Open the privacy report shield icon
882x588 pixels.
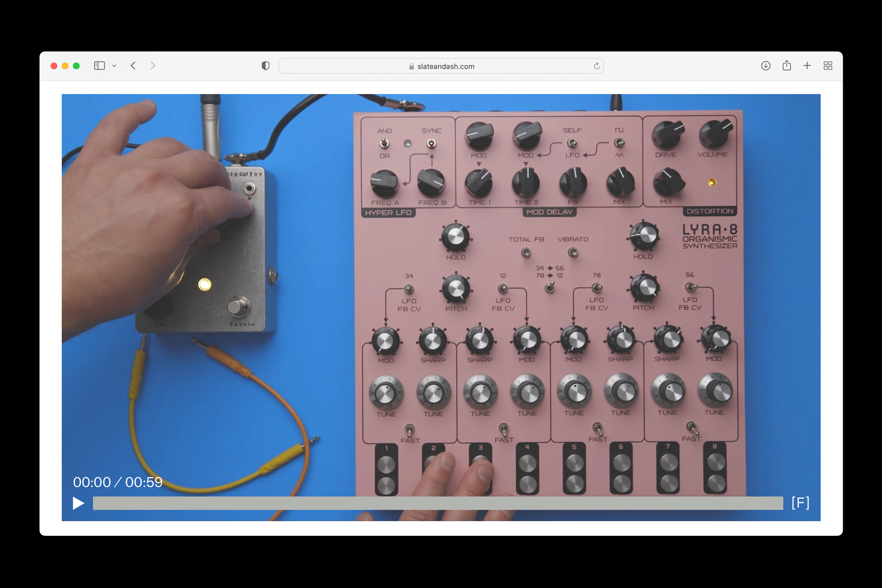point(265,66)
